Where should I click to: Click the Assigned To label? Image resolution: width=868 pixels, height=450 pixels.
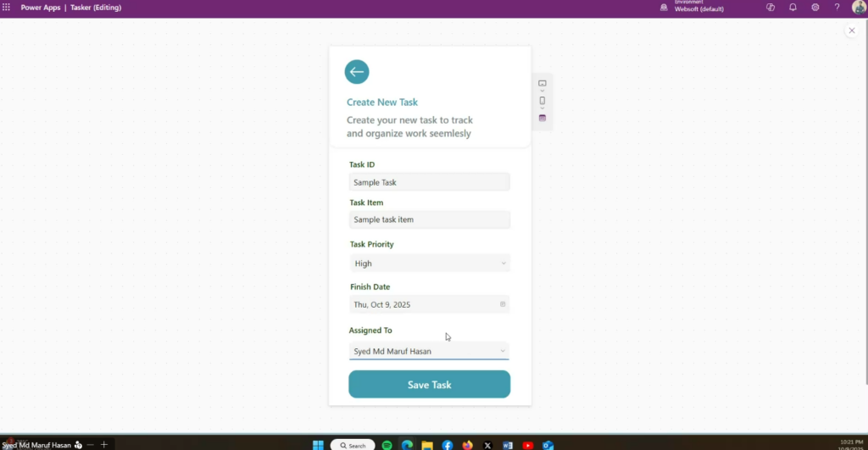point(370,330)
